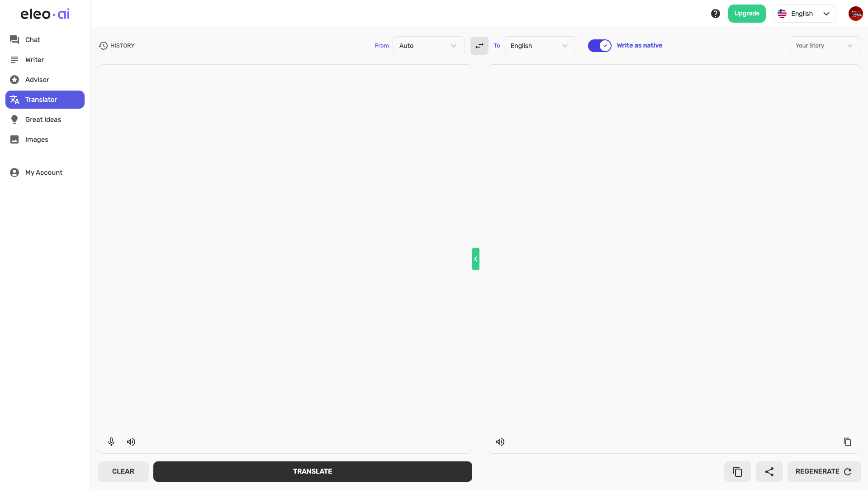This screenshot has width=868, height=489.
Task: Collapse panel using green chevron handle
Action: click(x=475, y=259)
